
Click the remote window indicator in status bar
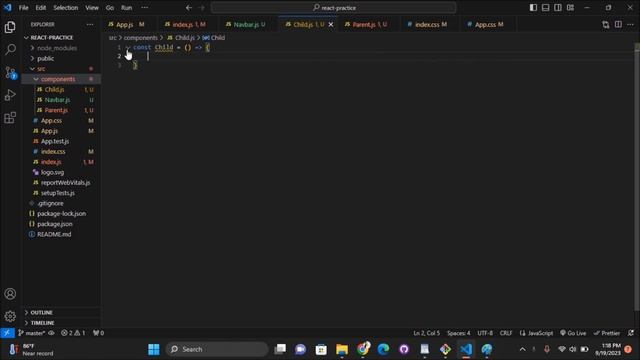tap(7, 333)
